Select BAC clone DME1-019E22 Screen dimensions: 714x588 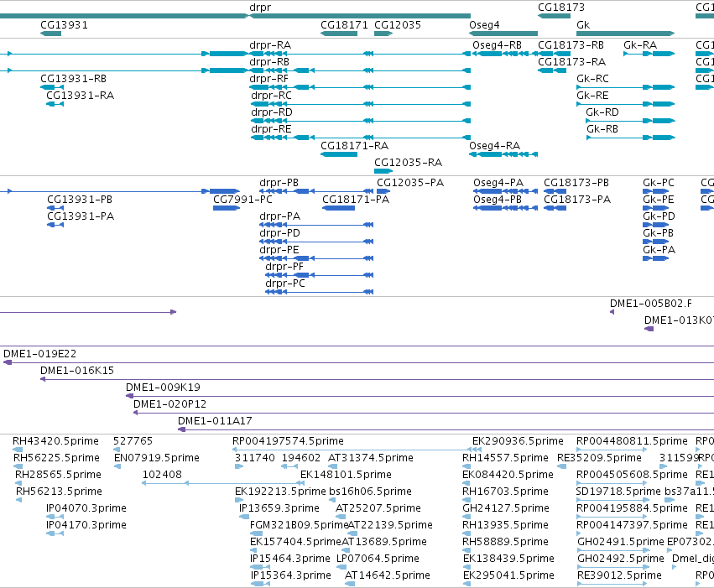point(39,354)
